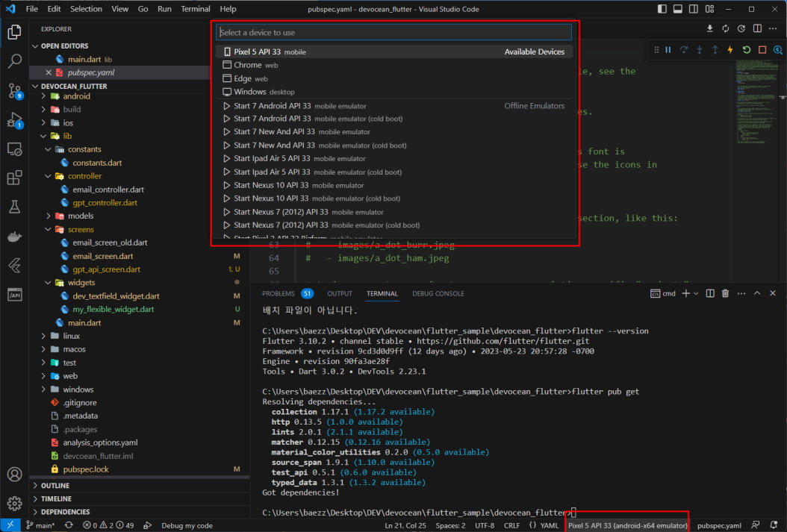Open the Accounts icon
Screen dimensions: 787x532
coord(14,474)
